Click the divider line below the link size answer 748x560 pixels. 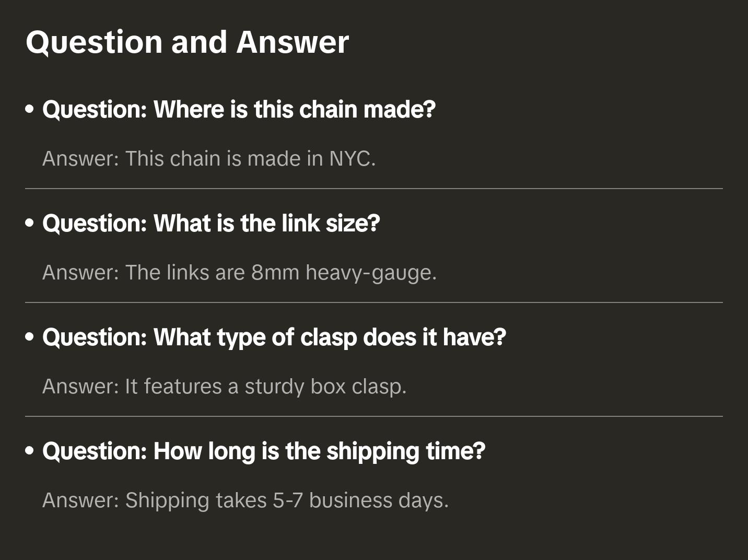pyautogui.click(x=374, y=302)
